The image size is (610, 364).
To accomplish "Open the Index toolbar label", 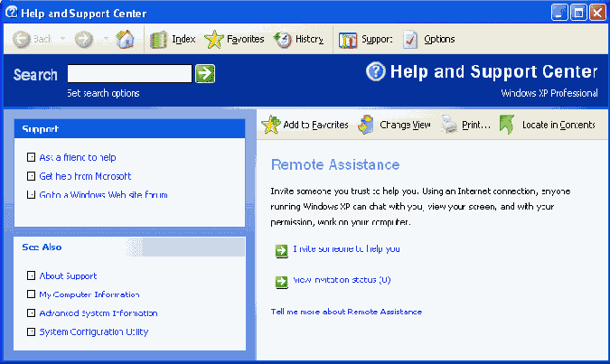I will point(183,39).
